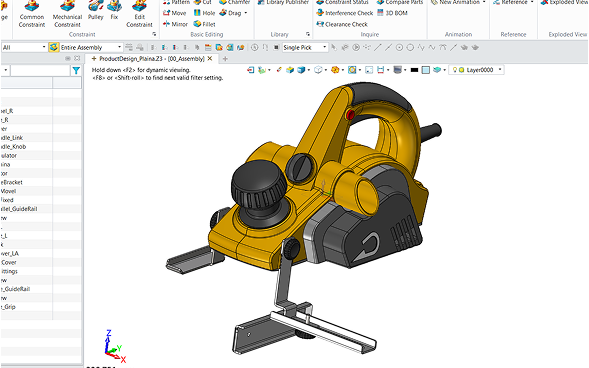The width and height of the screenshot is (589, 368).
Task: Click the blue filter funnel icon
Action: point(76,70)
